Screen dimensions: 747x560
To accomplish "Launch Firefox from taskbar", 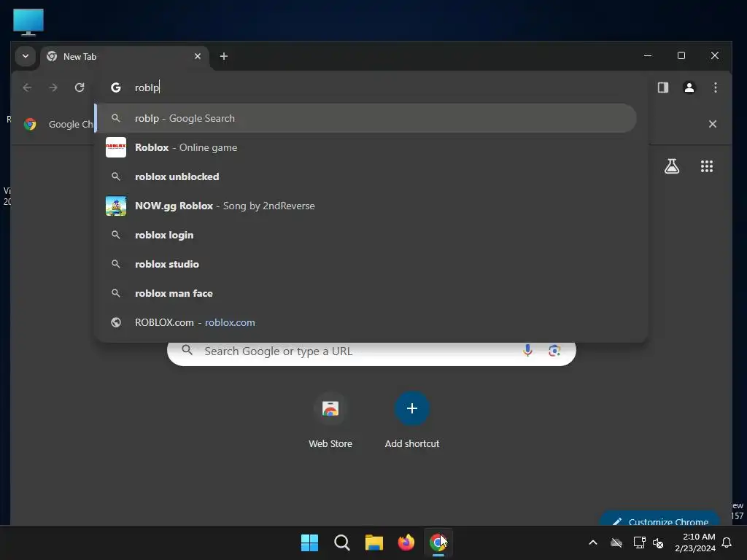I will click(x=406, y=542).
